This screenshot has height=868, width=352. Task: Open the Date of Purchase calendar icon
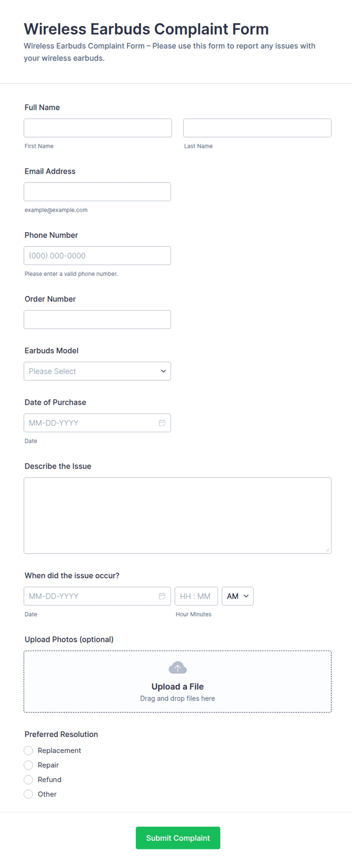162,423
